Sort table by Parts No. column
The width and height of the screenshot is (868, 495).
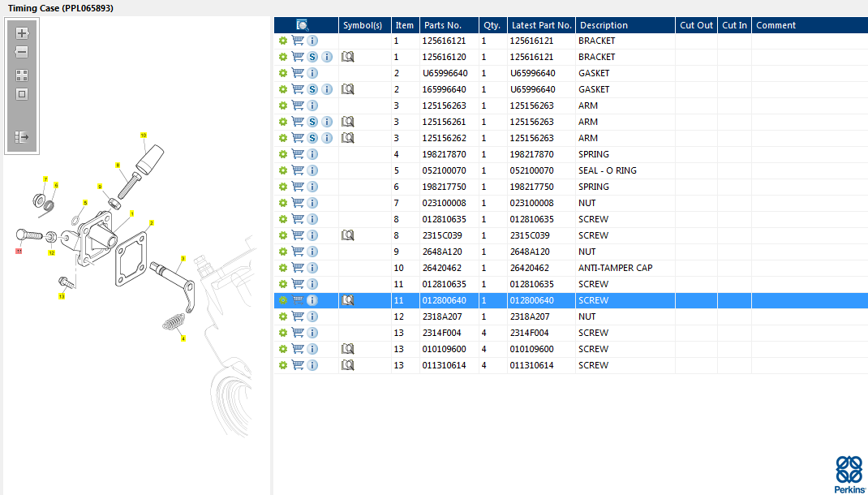(443, 25)
